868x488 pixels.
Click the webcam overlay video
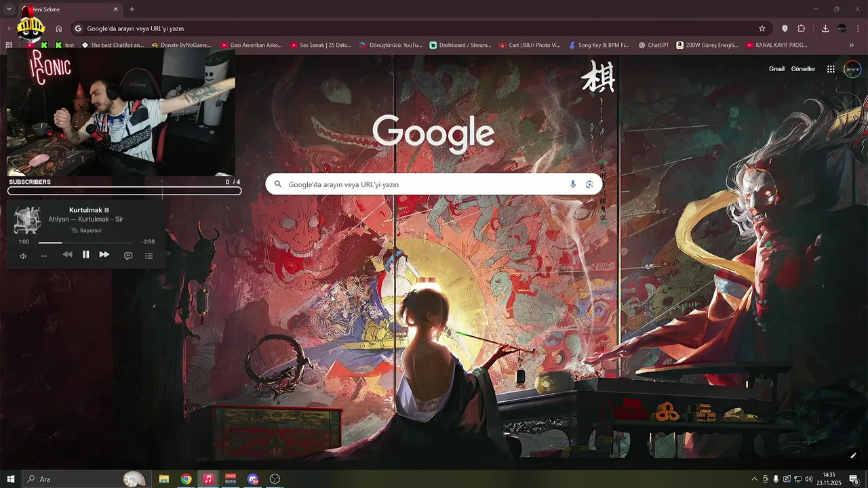tap(121, 113)
